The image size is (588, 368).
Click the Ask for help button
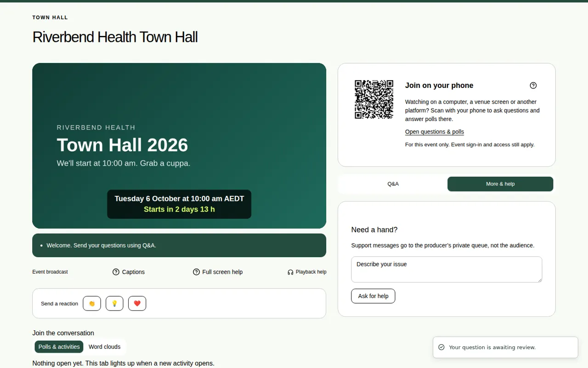click(373, 296)
